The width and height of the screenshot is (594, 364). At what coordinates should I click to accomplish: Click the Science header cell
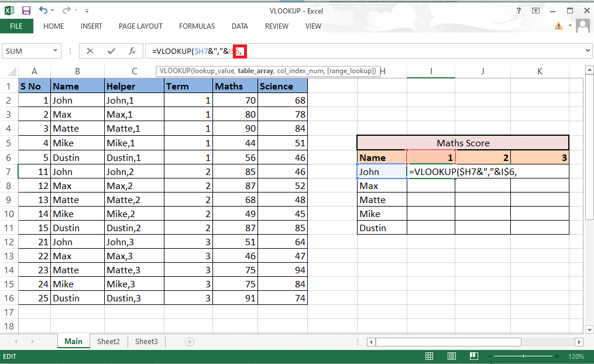[283, 87]
